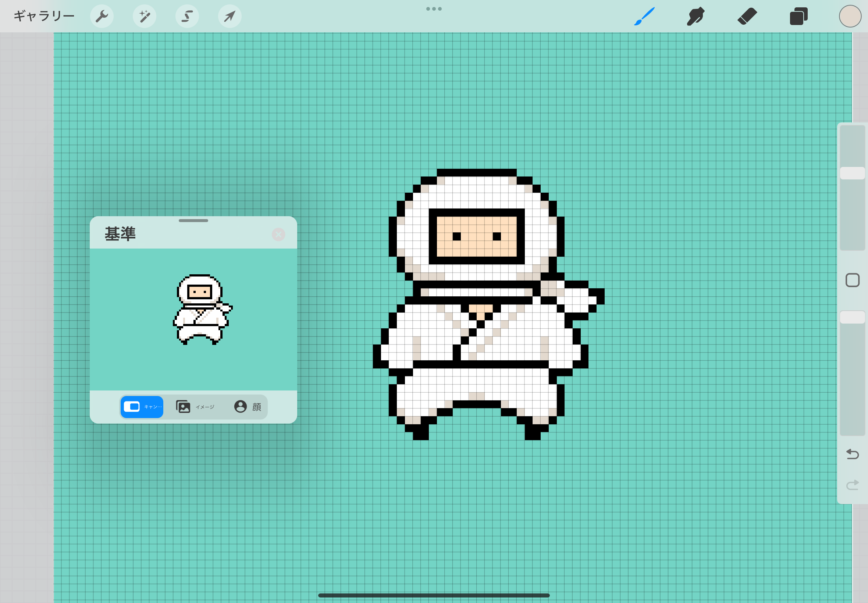Open the Layers panel
The width and height of the screenshot is (868, 603).
click(798, 16)
